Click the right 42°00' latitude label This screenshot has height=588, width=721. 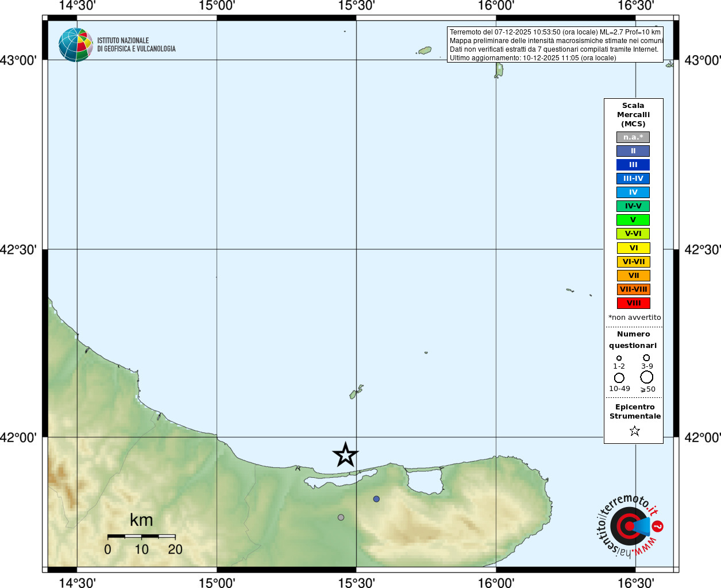click(702, 438)
